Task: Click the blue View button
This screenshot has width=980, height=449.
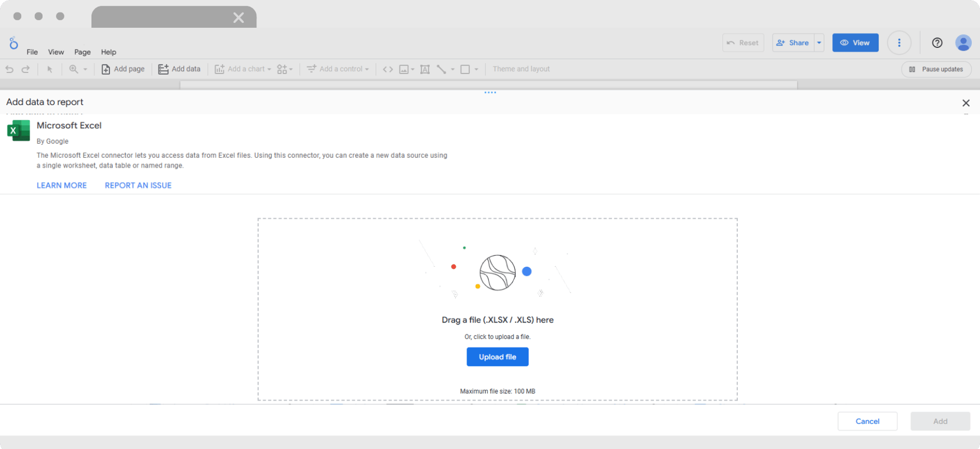Action: [x=855, y=43]
